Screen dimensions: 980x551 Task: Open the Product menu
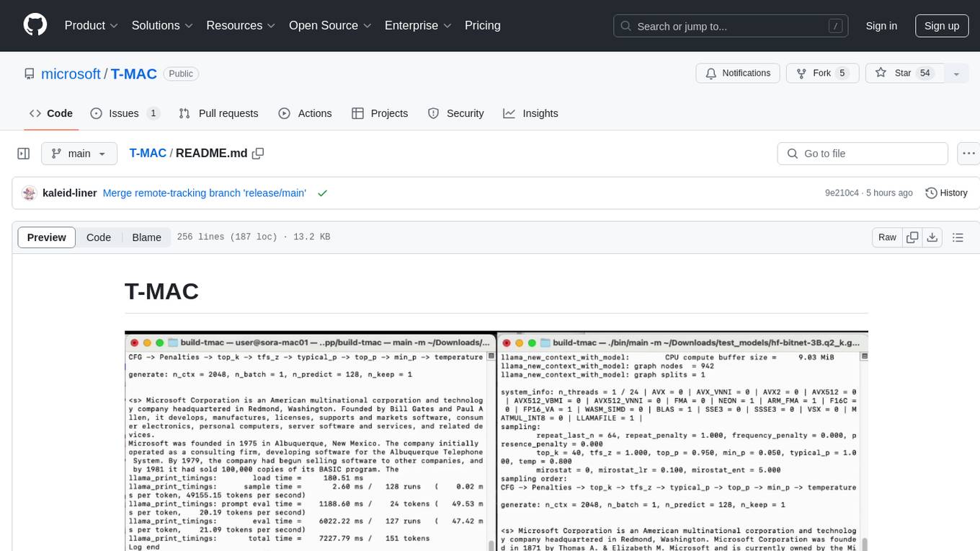tap(92, 25)
